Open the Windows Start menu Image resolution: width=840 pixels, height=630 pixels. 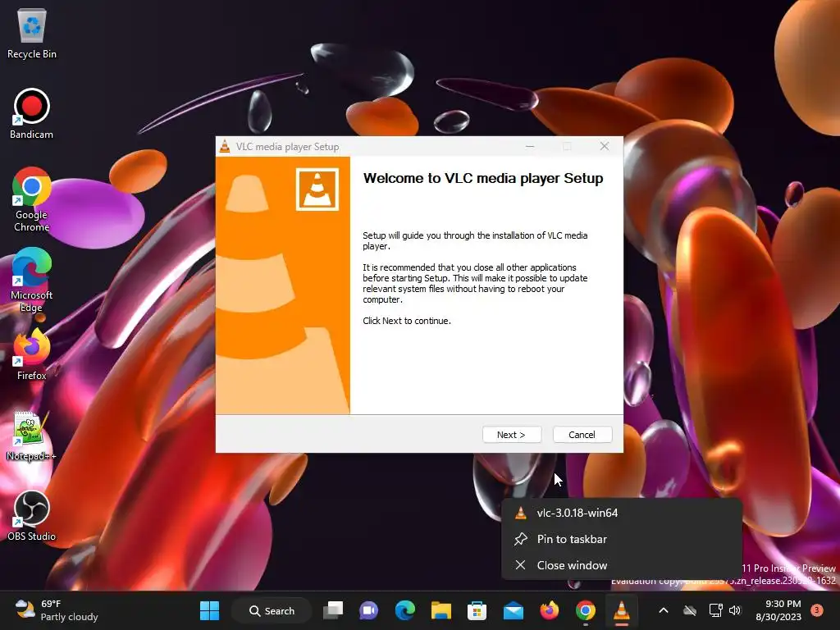209,610
